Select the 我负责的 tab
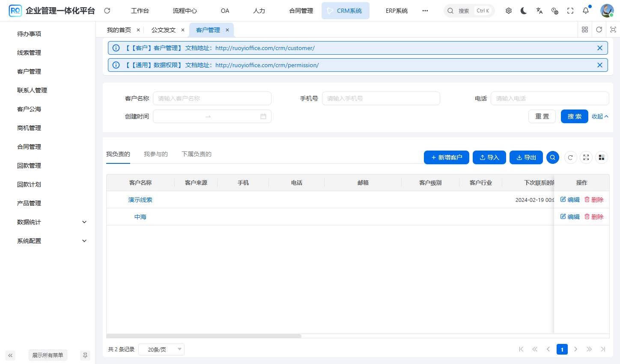The image size is (620, 364). [x=118, y=154]
